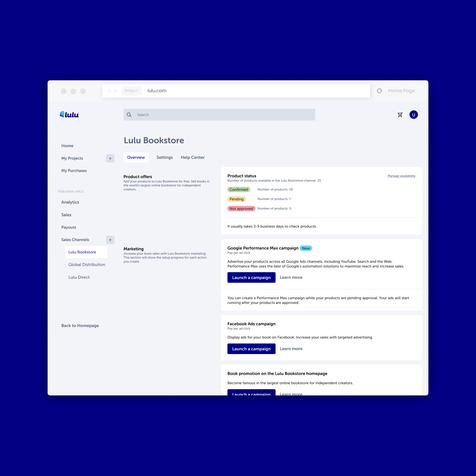Screen dimensions: 476x476
Task: Open the Help Center tab
Action: point(193,157)
